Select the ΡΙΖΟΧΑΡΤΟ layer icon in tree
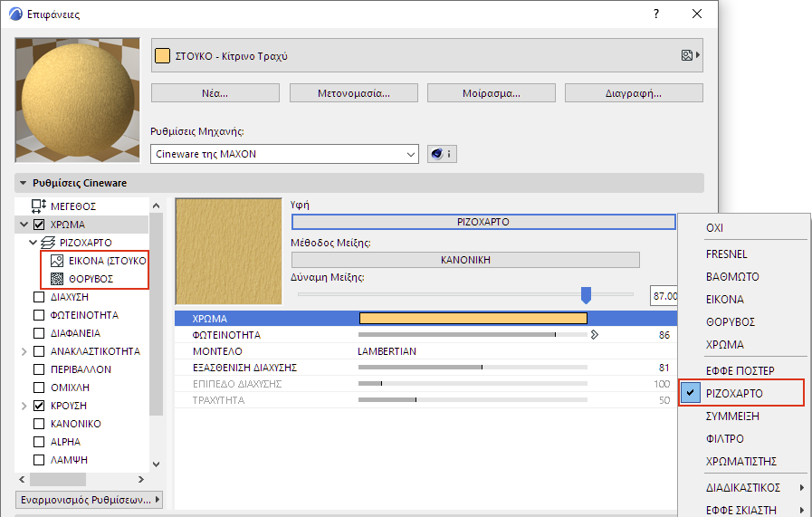Screen dimensions: 812x517 click(x=50, y=243)
